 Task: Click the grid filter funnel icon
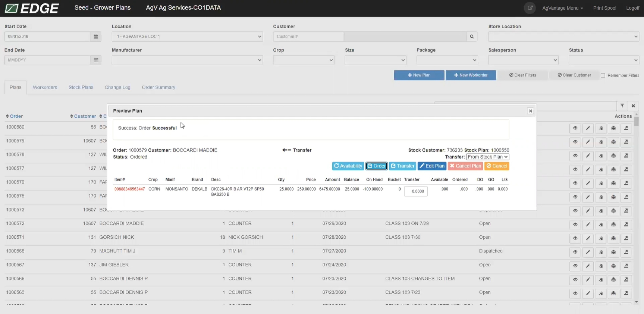pos(622,106)
